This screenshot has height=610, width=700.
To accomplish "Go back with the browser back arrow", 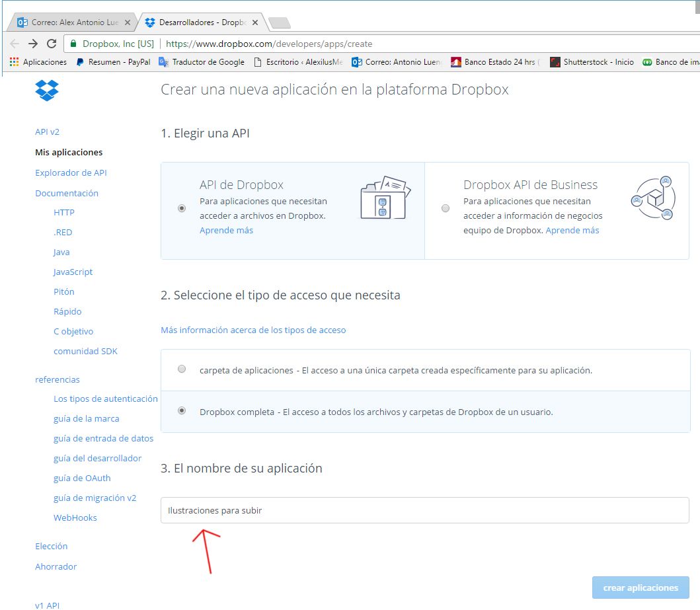I will (15, 44).
